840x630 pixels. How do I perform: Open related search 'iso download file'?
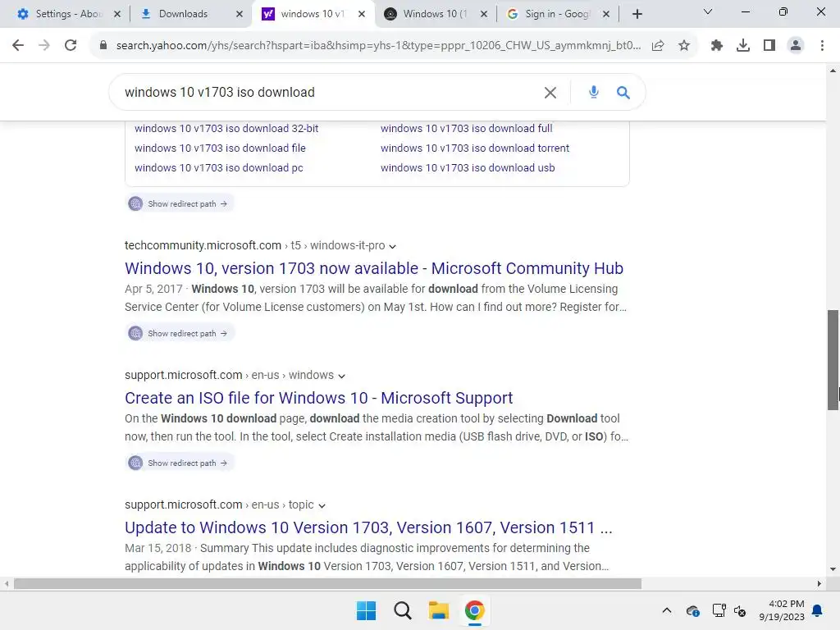click(x=220, y=148)
